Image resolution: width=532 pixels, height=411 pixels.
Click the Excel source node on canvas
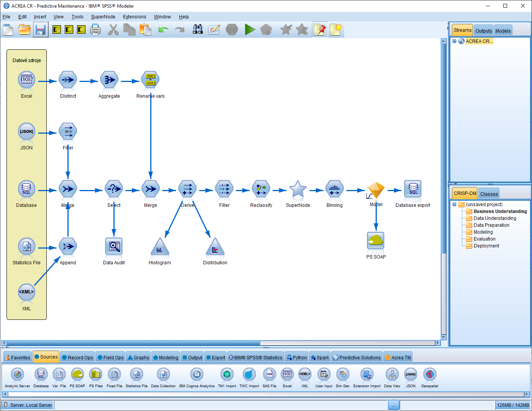[x=26, y=80]
